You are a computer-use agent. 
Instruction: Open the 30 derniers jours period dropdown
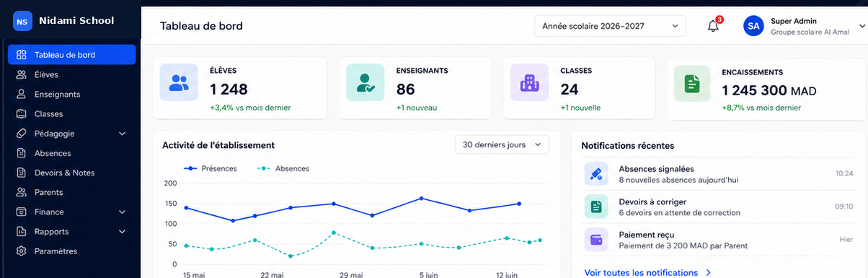(502, 144)
